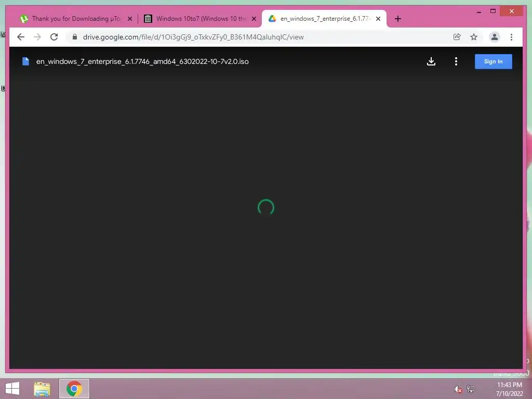Minimize the Chrome window
This screenshot has height=399, width=532.
(x=478, y=11)
